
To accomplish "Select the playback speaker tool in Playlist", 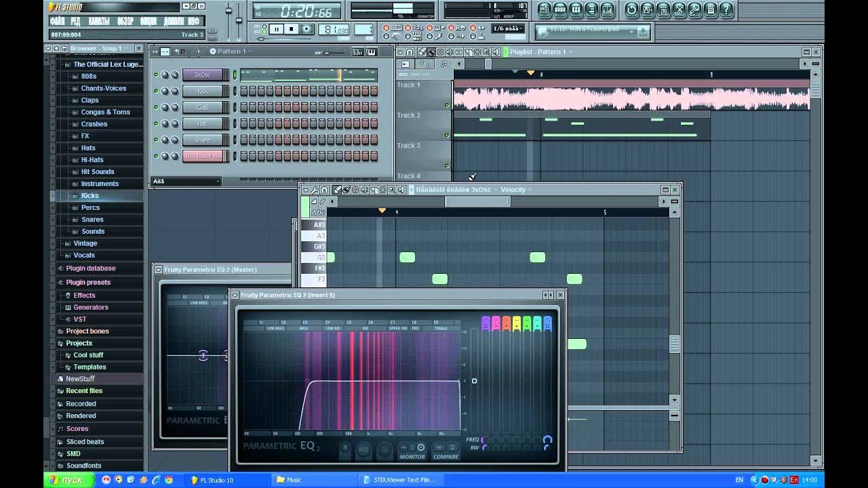I will (x=496, y=52).
